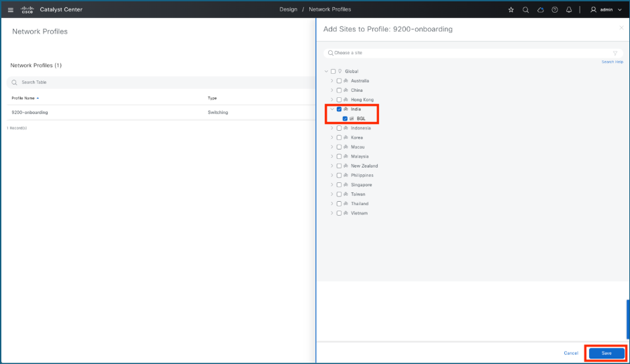Collapse the India node
The image size is (630, 364).
[x=332, y=109]
